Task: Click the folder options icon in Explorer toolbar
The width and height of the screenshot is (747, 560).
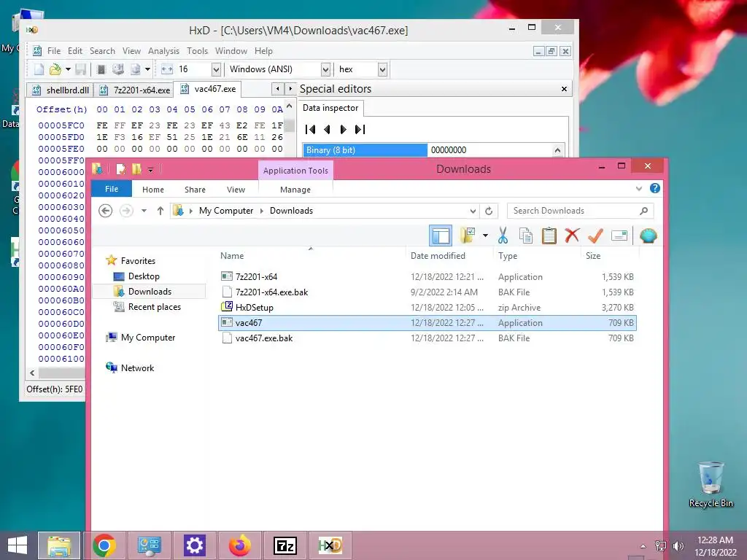Action: [468, 236]
